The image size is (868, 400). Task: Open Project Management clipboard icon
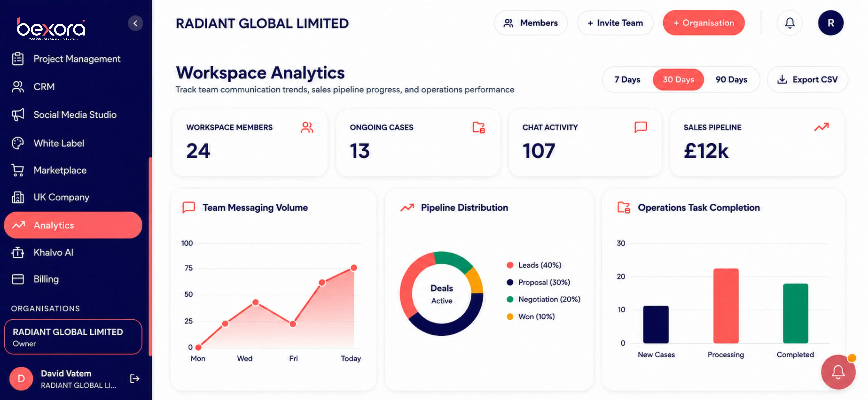[18, 59]
